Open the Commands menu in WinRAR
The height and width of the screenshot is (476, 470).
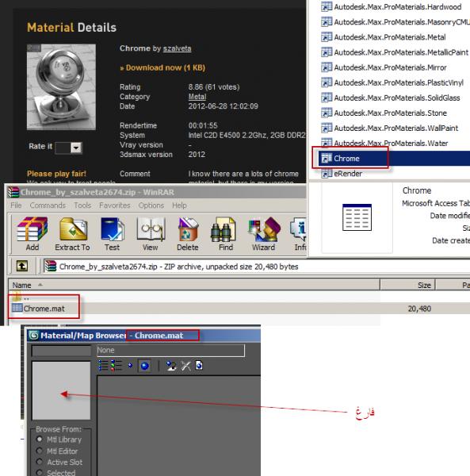click(48, 205)
